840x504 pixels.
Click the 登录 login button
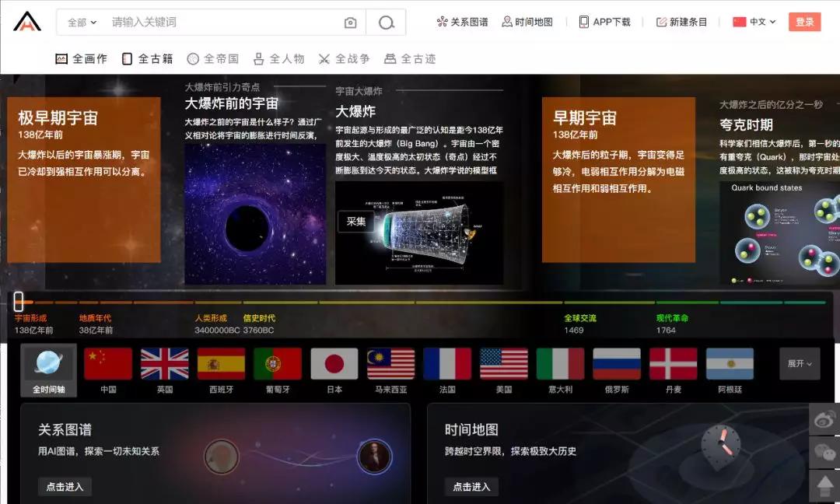coord(805,22)
